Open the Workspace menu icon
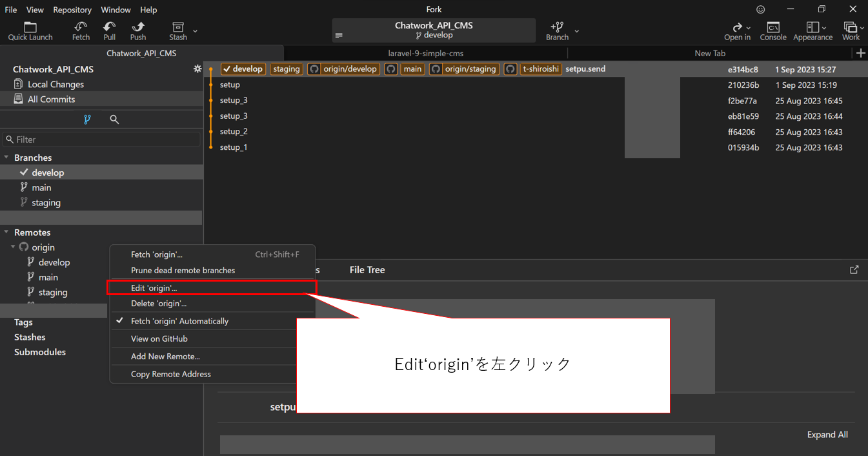This screenshot has height=456, width=868. tap(851, 31)
